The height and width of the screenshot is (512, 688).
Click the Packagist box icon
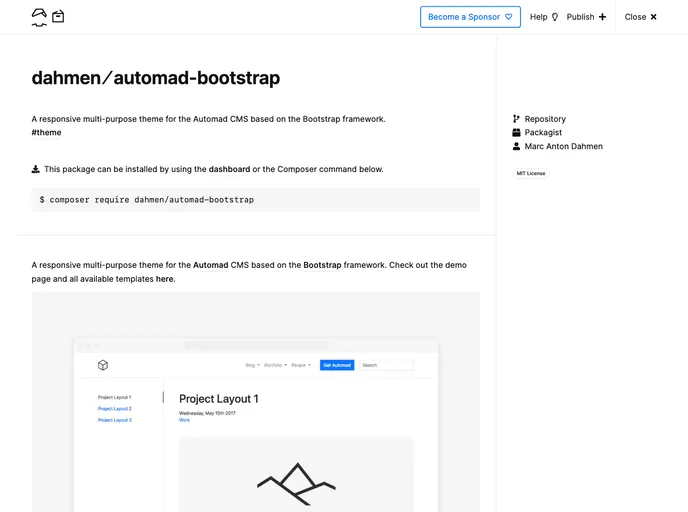click(516, 132)
